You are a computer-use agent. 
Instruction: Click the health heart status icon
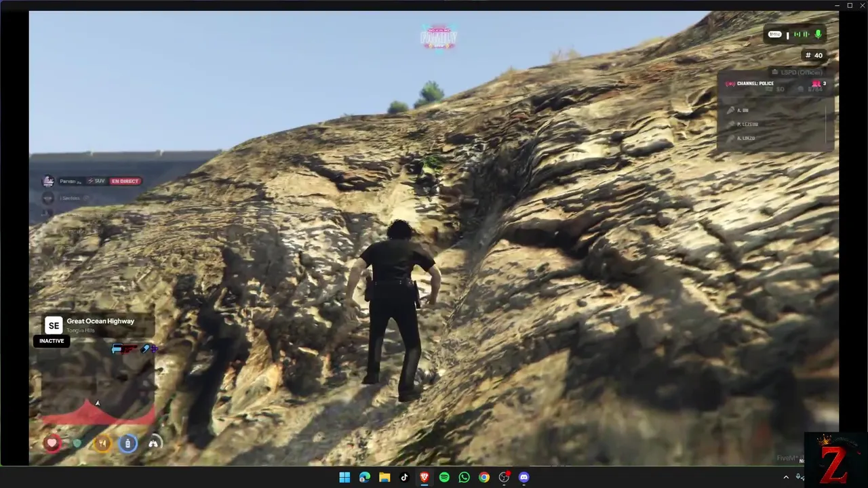pos(52,443)
